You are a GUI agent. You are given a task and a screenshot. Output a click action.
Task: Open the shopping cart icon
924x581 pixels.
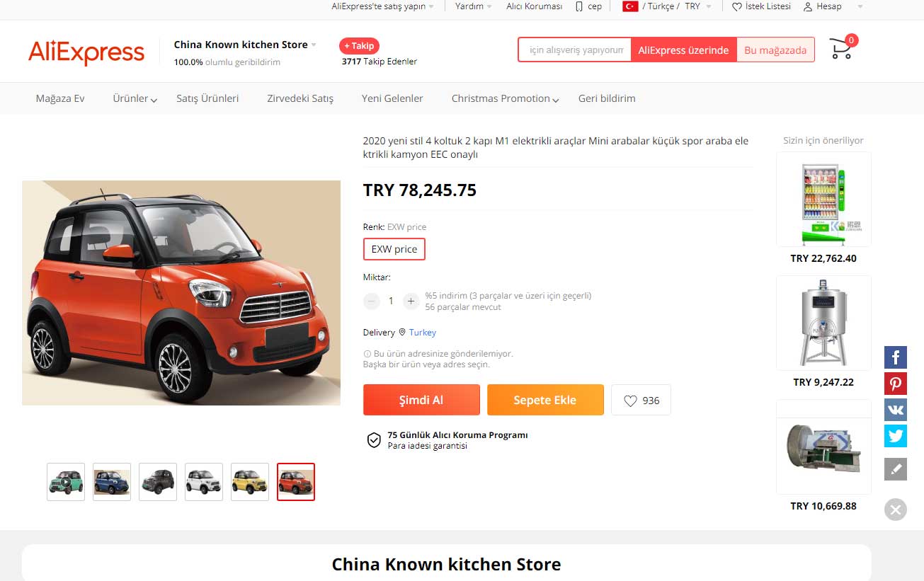point(842,48)
